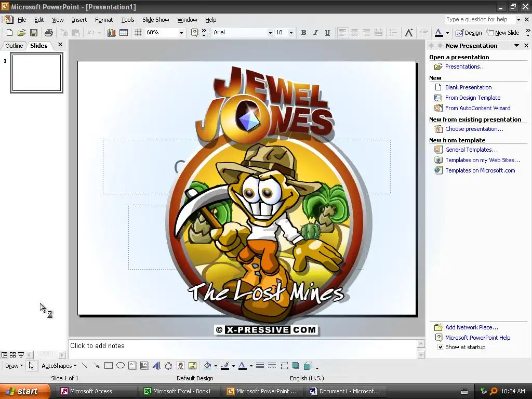The height and width of the screenshot is (399, 532).
Task: Click the PowerPoint Help question mark icon
Action: [194, 33]
